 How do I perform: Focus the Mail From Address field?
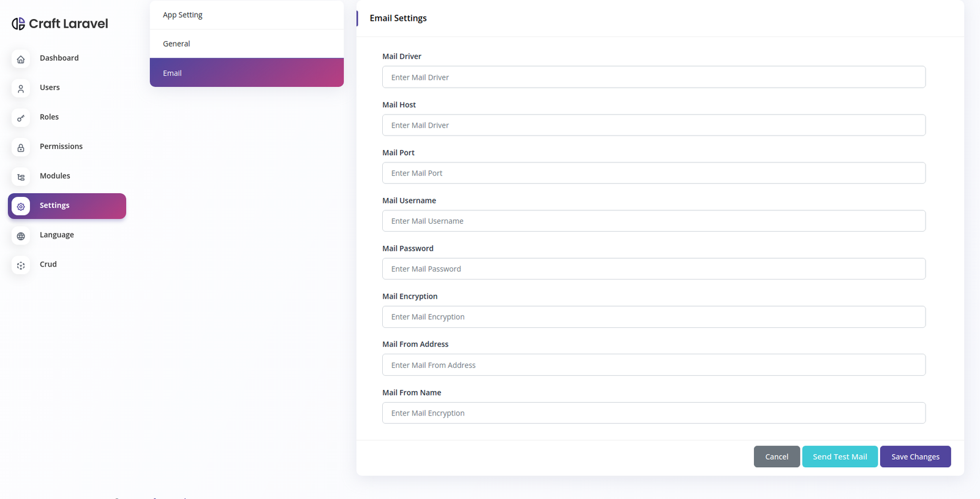654,365
